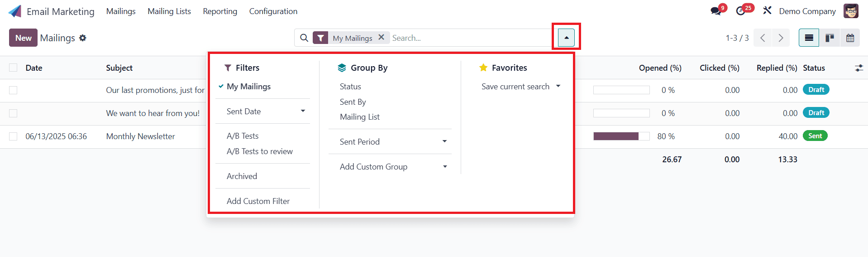The height and width of the screenshot is (257, 868).
Task: Go to previous page of records
Action: 763,38
